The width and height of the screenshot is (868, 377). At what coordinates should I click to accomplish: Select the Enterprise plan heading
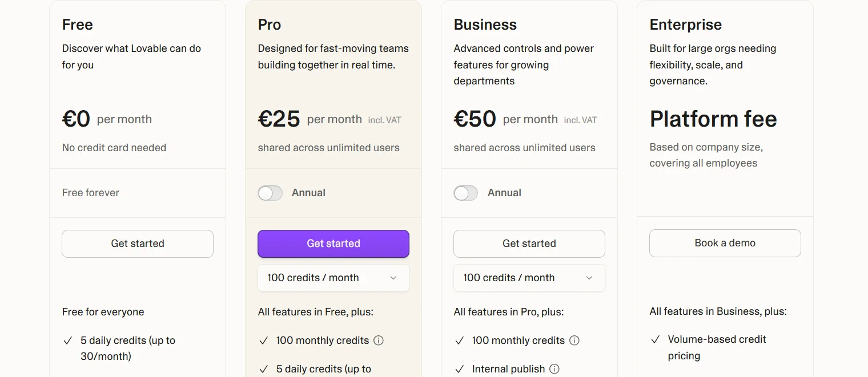[685, 25]
